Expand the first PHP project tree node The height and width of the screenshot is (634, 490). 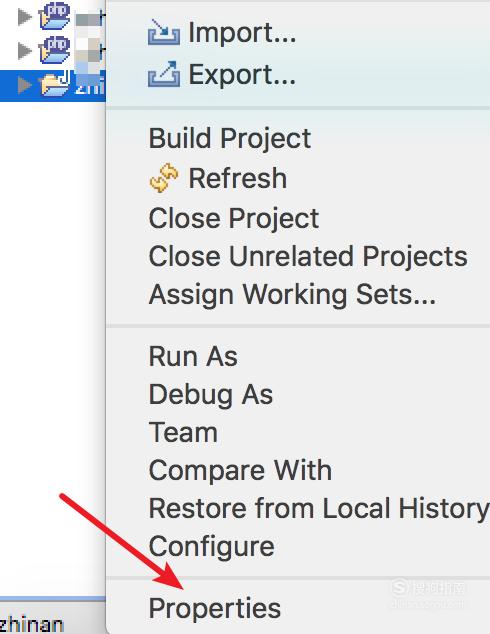click(25, 17)
